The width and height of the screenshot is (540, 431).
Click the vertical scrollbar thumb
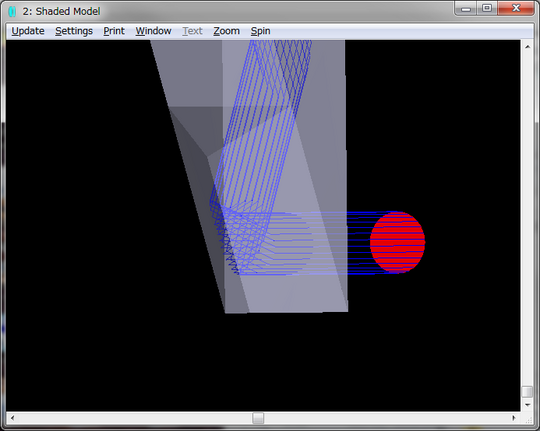click(528, 392)
